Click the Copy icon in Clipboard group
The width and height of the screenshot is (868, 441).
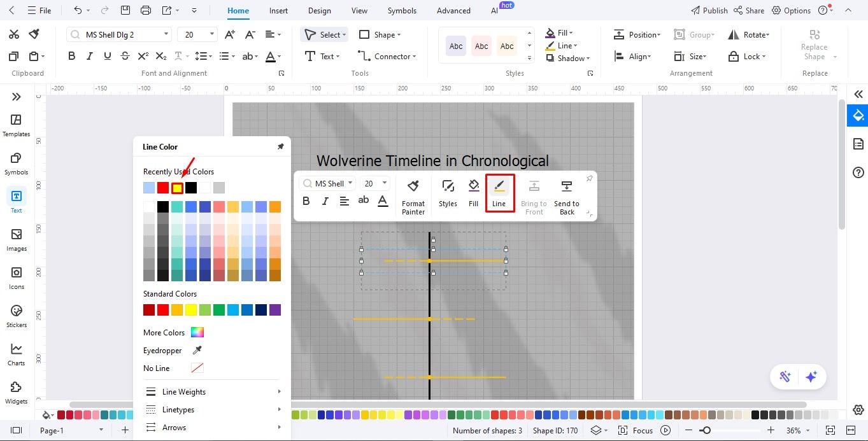pos(14,56)
